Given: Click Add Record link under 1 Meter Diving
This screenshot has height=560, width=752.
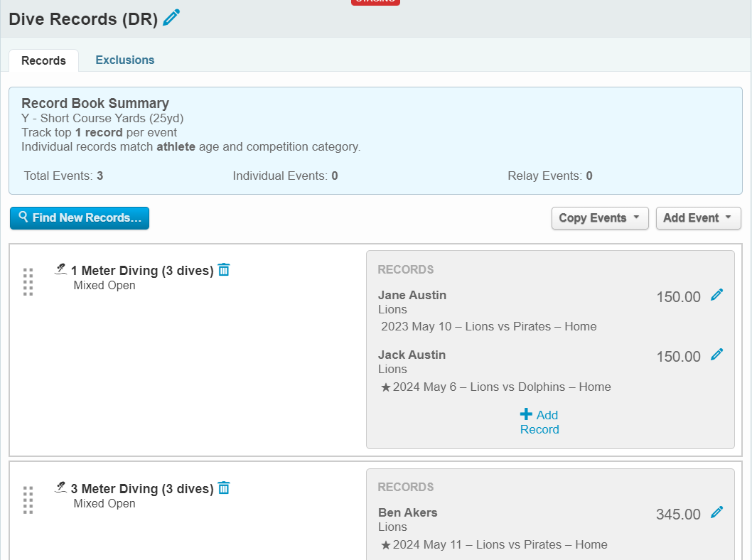Looking at the screenshot, I should pos(539,422).
